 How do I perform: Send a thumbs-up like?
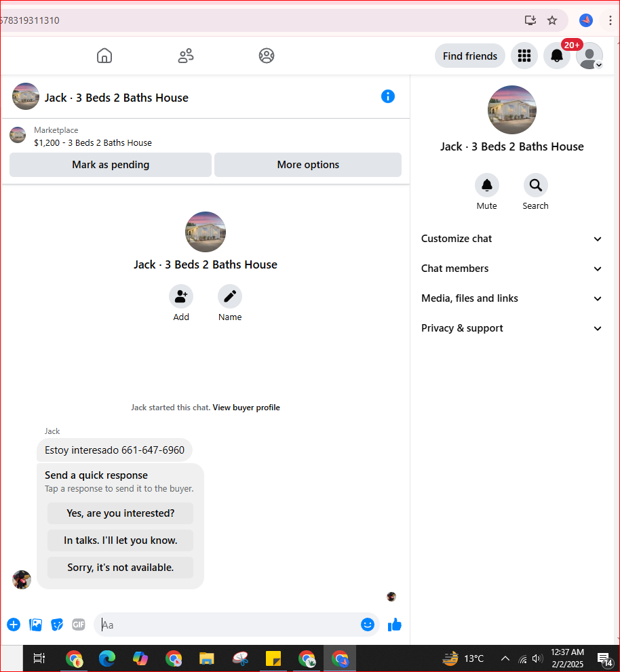point(395,625)
